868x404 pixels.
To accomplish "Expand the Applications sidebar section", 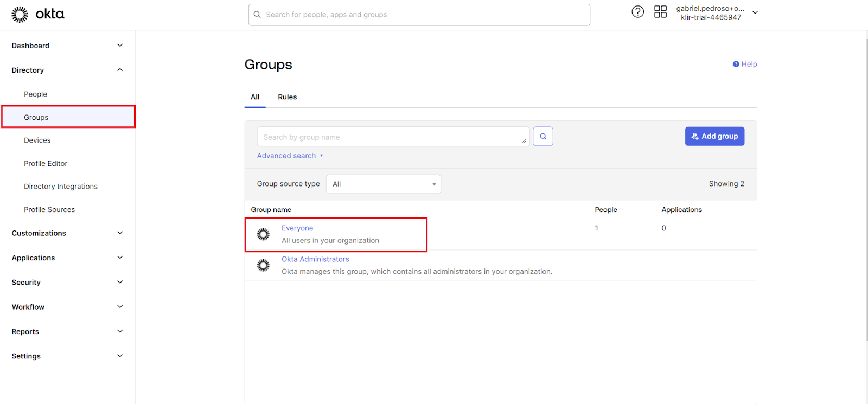I will (x=120, y=258).
